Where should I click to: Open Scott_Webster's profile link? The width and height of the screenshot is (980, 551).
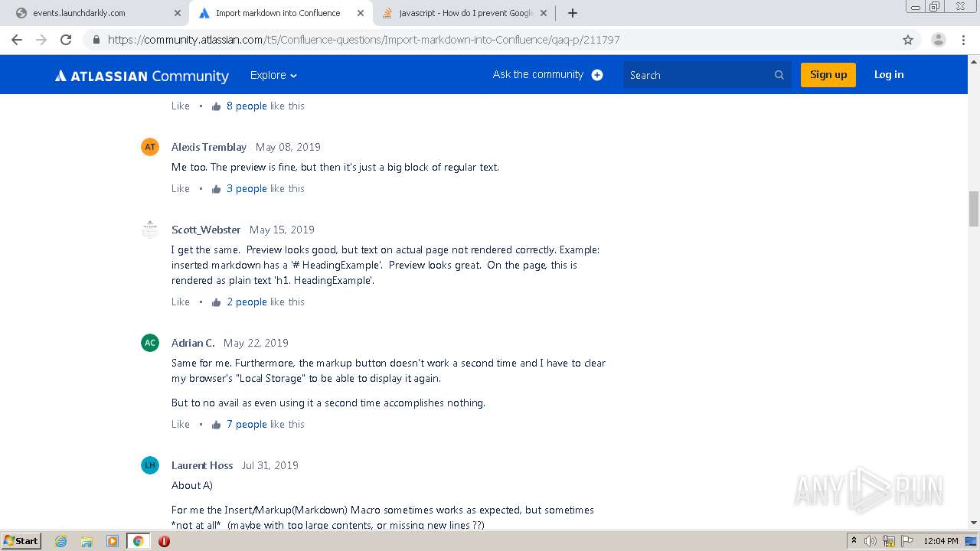point(206,230)
